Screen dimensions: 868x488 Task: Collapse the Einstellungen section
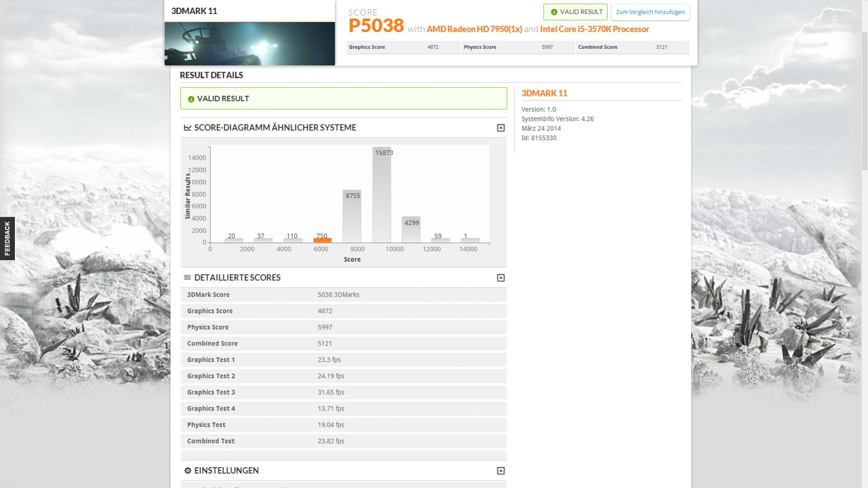[x=501, y=471]
